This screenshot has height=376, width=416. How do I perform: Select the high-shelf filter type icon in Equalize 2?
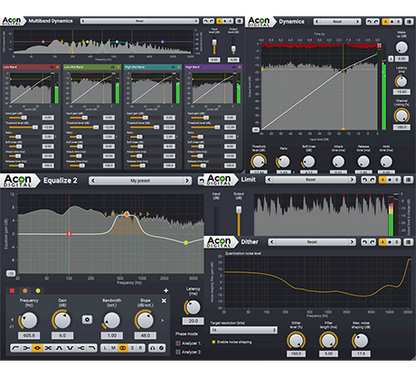click(81, 348)
